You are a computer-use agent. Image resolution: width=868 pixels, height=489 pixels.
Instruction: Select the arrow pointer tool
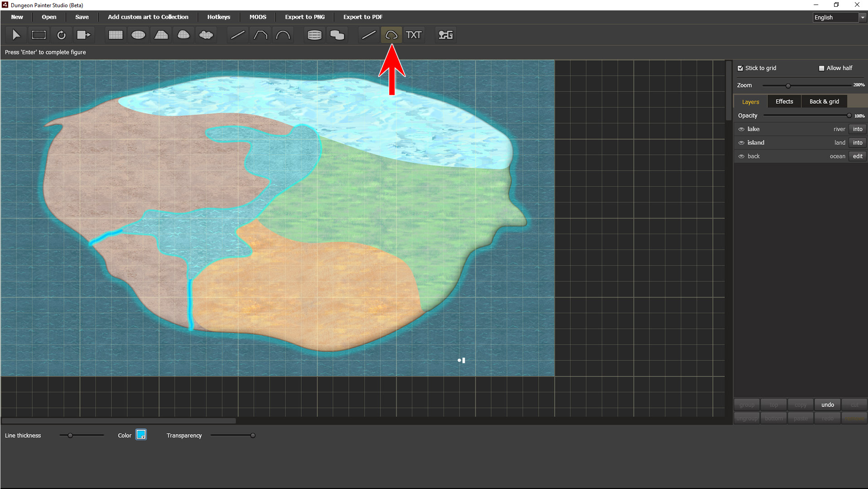coord(16,35)
